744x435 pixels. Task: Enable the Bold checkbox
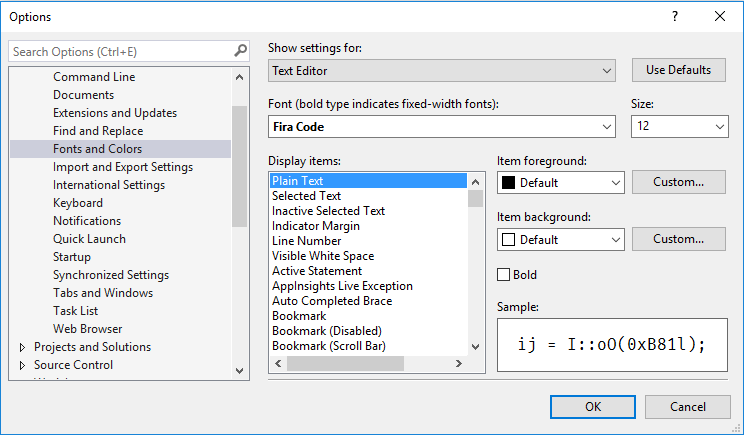[x=505, y=275]
